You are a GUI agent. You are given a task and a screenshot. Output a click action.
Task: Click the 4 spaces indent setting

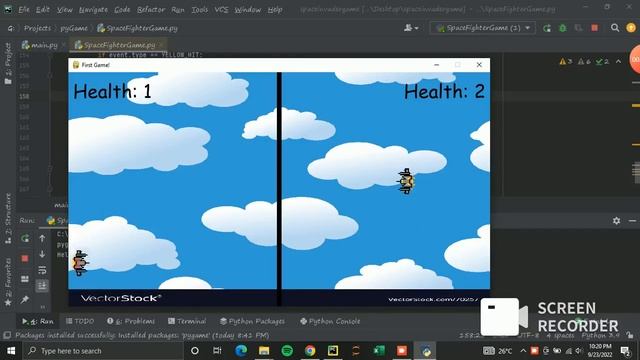tap(560, 335)
